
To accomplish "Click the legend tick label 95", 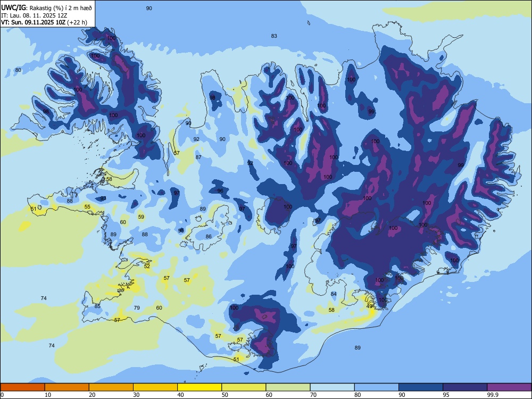I will click(x=446, y=395).
